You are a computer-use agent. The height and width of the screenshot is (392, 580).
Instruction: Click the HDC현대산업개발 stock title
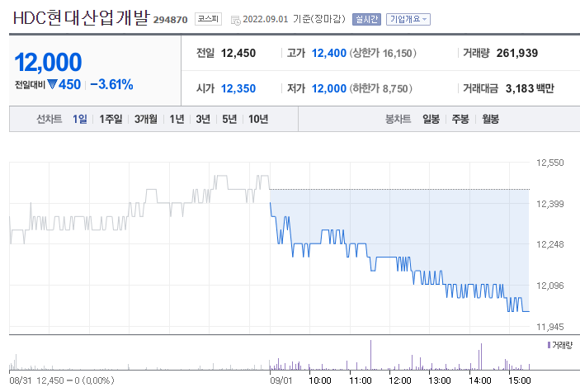(82, 18)
